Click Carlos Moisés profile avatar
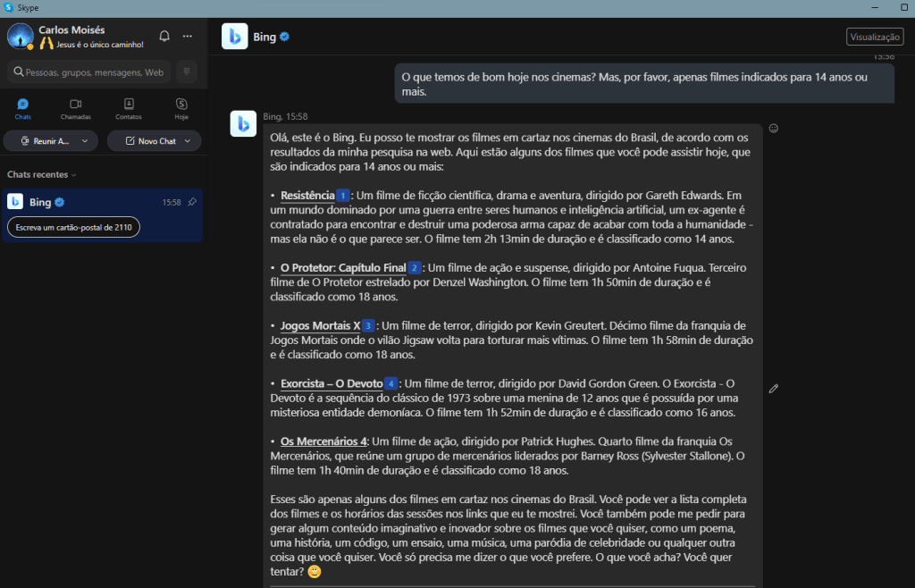This screenshot has height=588, width=915. point(20,37)
